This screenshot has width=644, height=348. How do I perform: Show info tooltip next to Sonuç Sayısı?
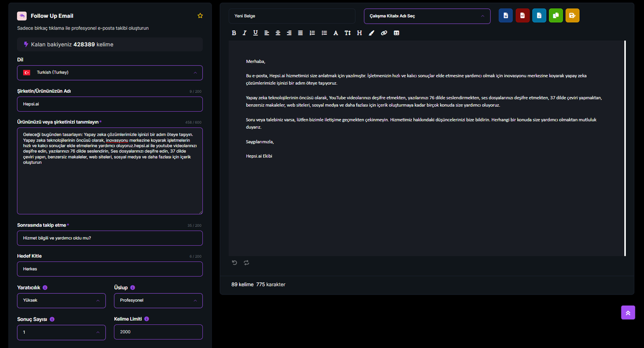(53, 319)
